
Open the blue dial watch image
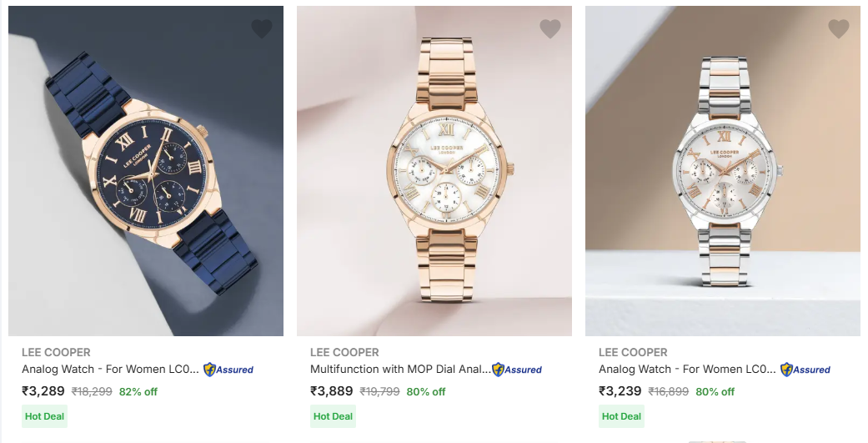[x=146, y=171]
